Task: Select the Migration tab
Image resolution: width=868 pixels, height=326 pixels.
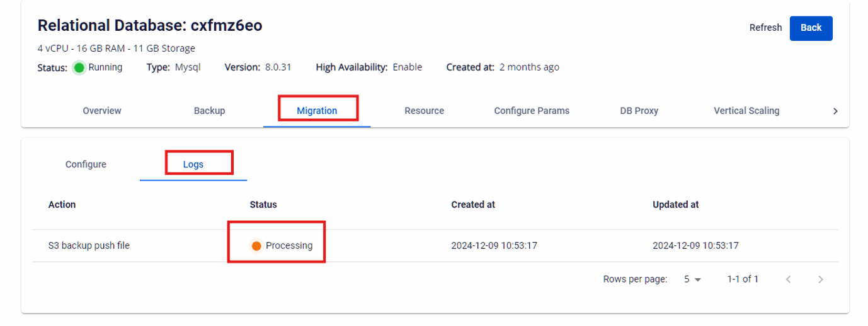Action: 317,111
